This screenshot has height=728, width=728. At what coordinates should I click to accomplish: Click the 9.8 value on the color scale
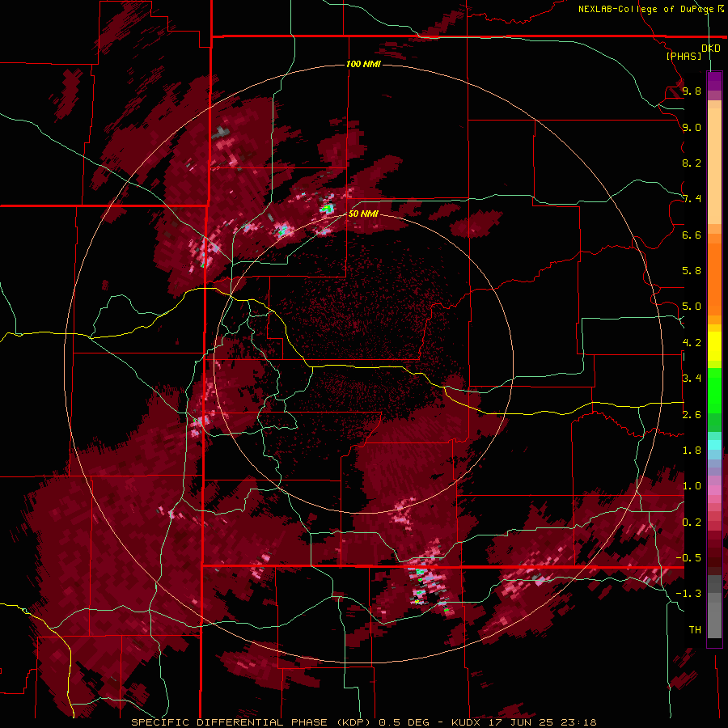(x=692, y=91)
